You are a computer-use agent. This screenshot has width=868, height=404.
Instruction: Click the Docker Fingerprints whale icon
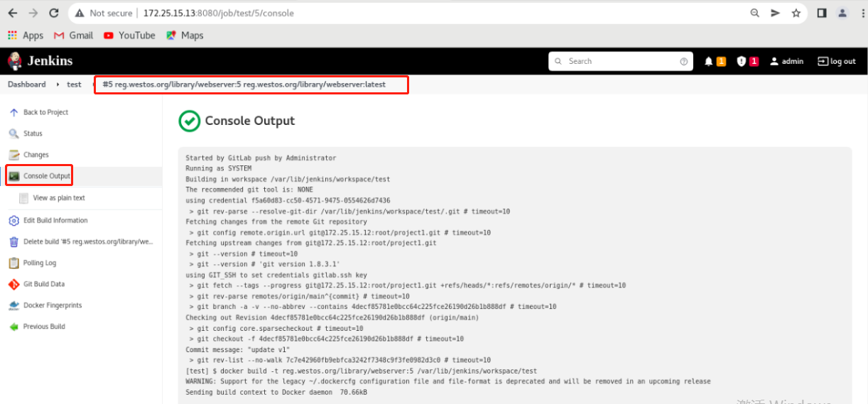point(14,305)
